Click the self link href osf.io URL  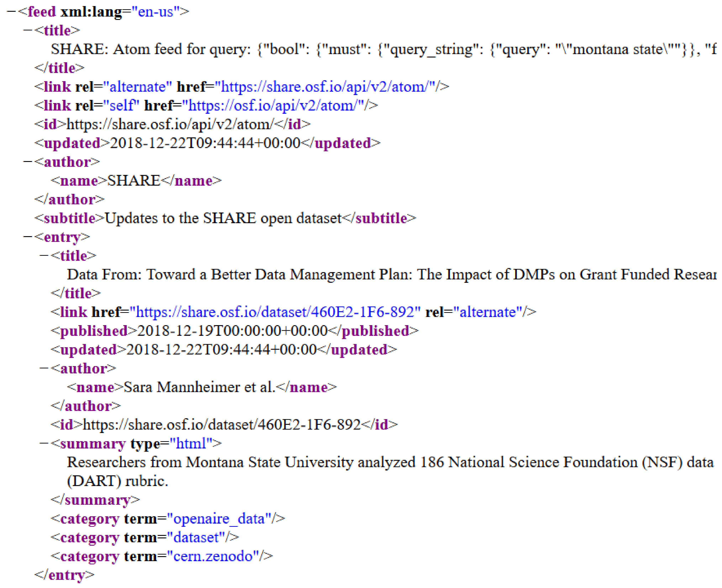(273, 105)
